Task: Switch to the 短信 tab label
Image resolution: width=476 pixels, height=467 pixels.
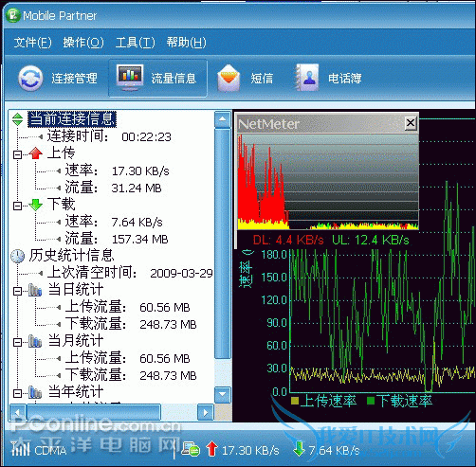Action: 262,79
